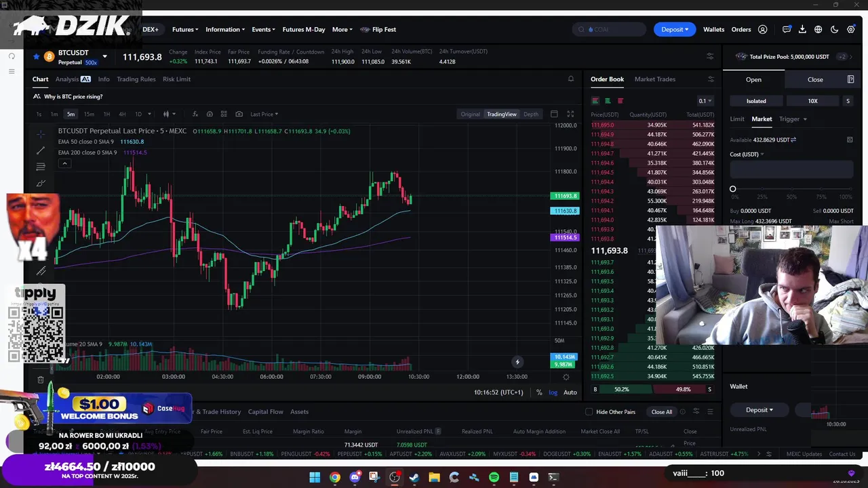This screenshot has width=868, height=488.
Task: Open the Orders link
Action: click(x=741, y=29)
